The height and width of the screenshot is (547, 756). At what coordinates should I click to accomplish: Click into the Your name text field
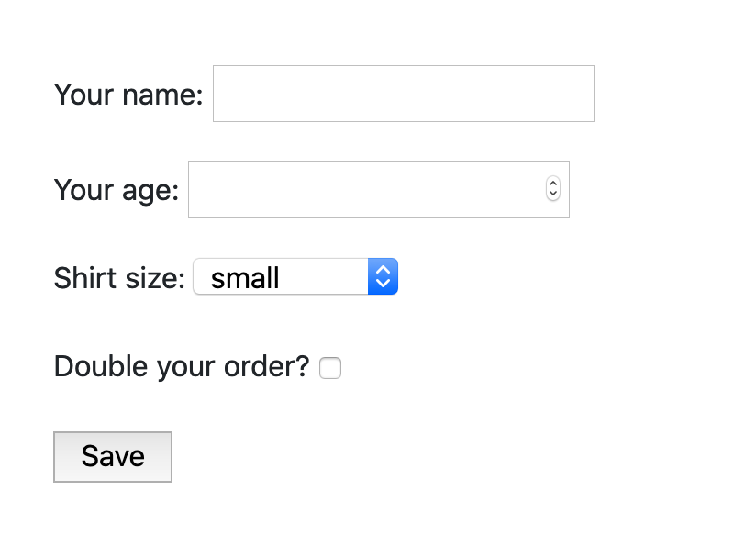click(x=403, y=94)
